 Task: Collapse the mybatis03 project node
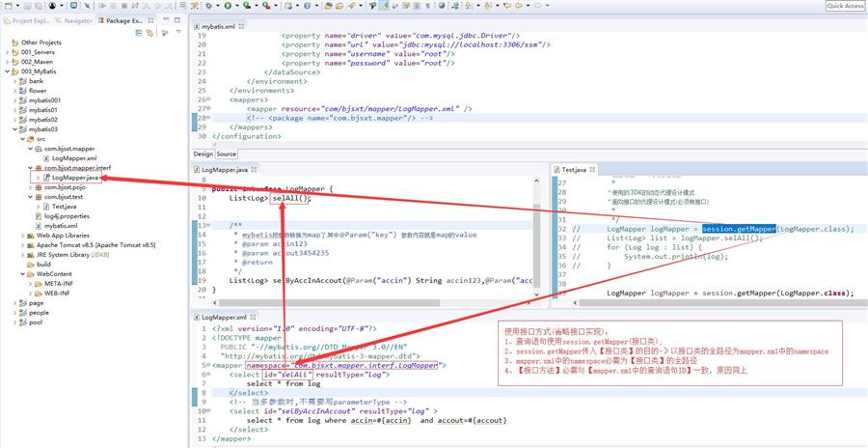tap(14, 129)
